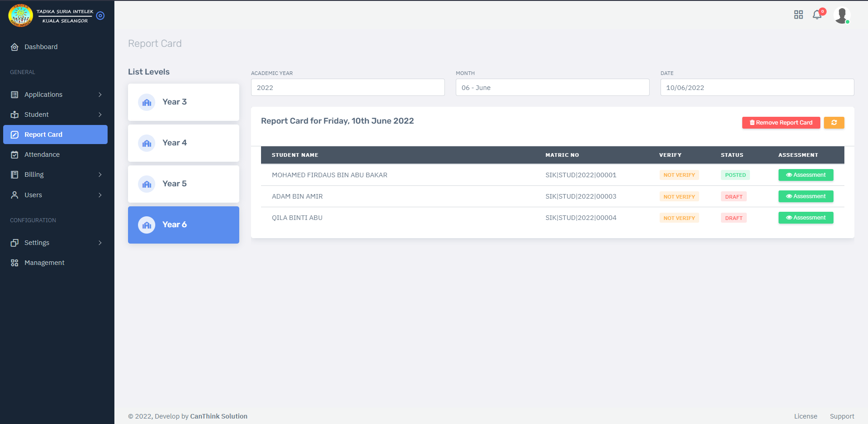The image size is (868, 424).
Task: Click the notification bell icon
Action: point(817,15)
